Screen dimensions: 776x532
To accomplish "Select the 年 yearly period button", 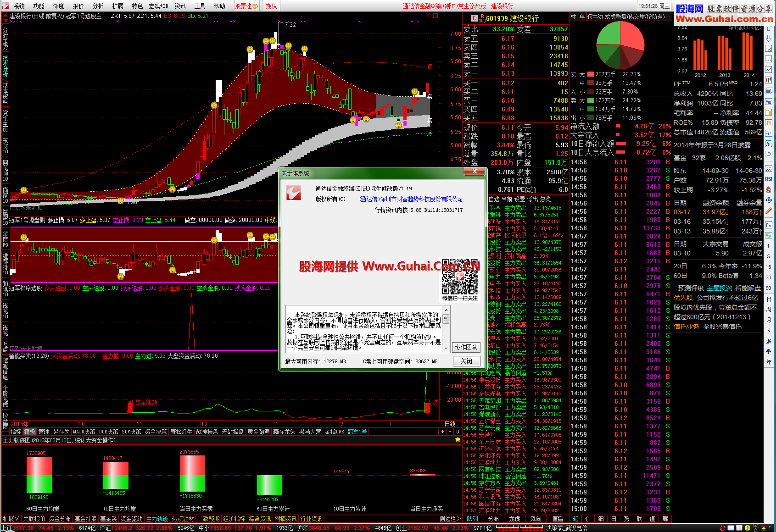I will (769, 362).
